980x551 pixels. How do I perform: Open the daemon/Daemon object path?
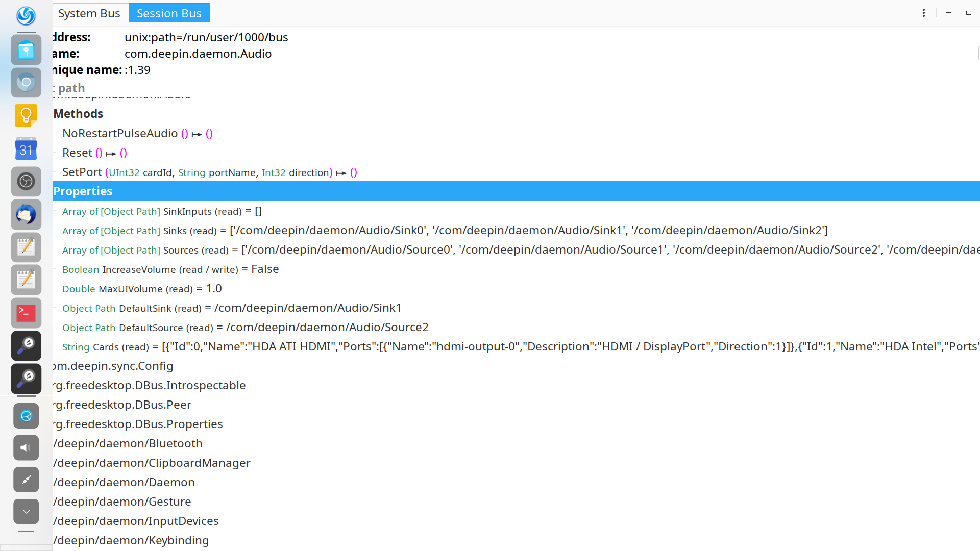tap(124, 482)
